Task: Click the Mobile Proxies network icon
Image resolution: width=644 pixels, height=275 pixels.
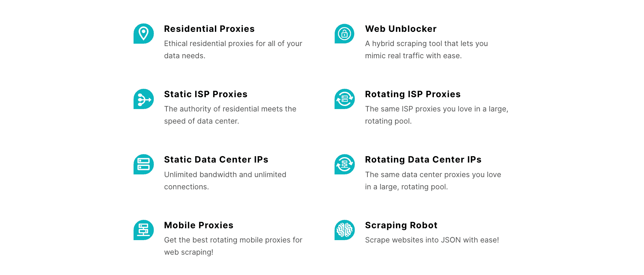Action: pos(143,230)
